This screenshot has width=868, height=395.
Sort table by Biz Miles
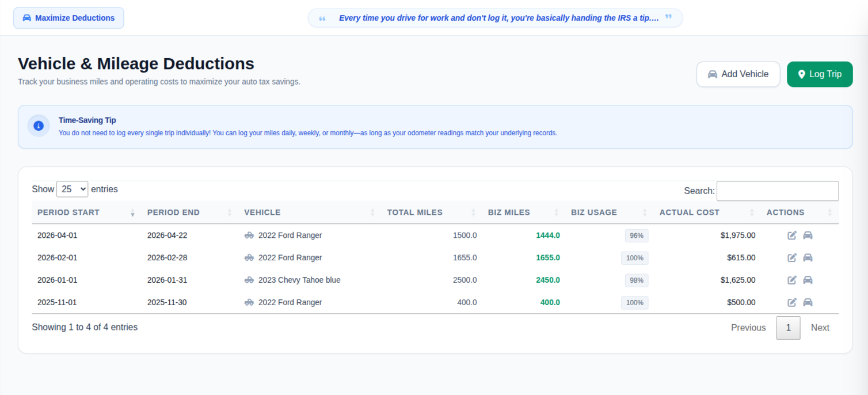[524, 212]
